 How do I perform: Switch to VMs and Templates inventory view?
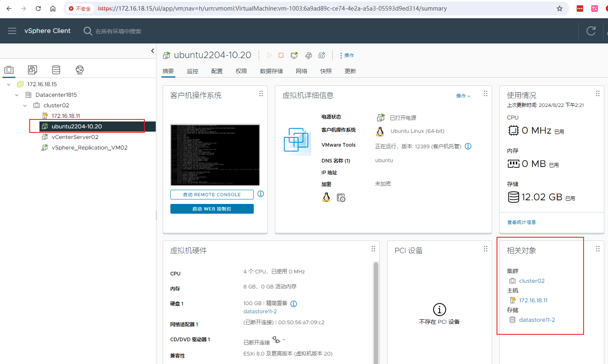click(x=33, y=70)
